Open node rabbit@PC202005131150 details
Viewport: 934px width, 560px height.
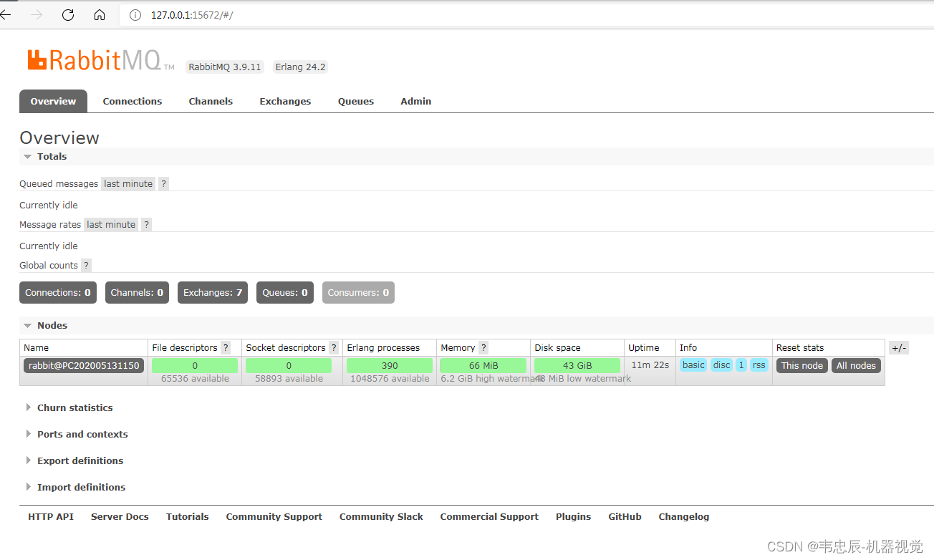tap(84, 365)
